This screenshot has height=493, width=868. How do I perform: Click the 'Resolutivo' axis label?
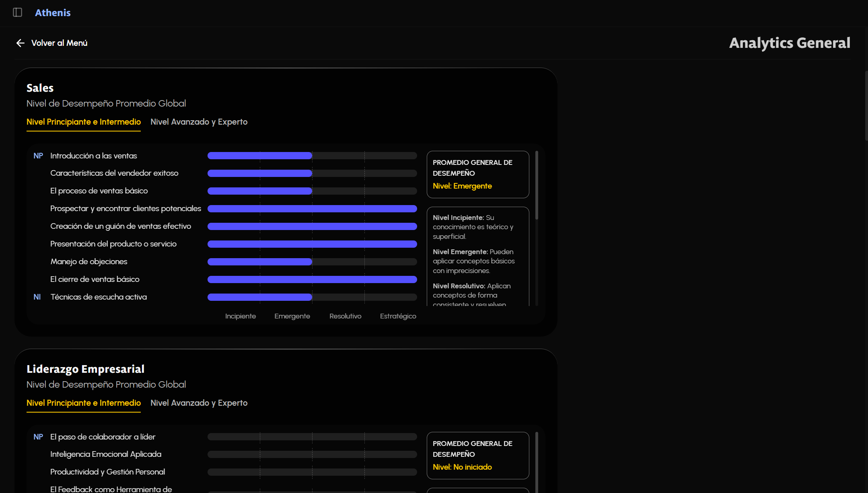pyautogui.click(x=345, y=316)
